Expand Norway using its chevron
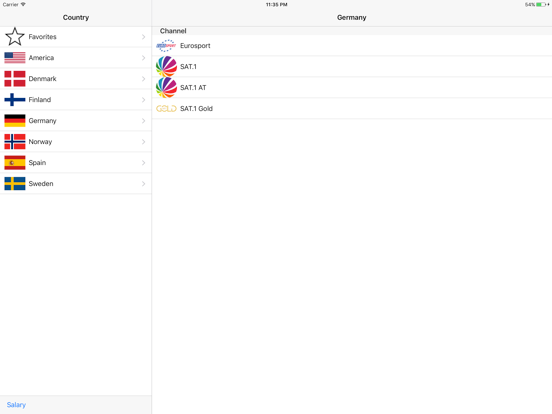The height and width of the screenshot is (414, 552). point(144,142)
